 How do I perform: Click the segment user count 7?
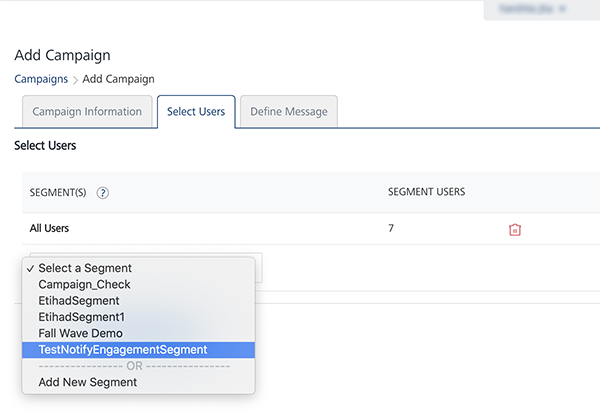(x=391, y=229)
